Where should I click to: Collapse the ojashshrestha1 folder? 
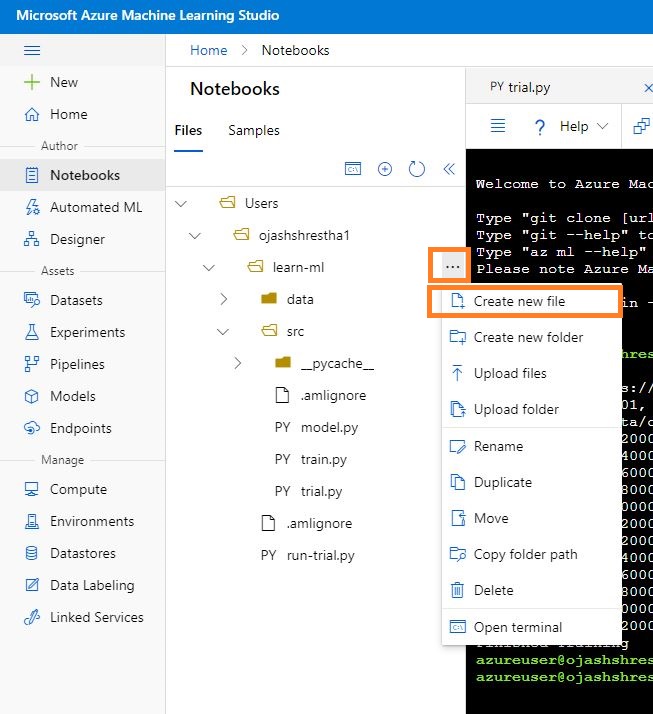click(195, 235)
